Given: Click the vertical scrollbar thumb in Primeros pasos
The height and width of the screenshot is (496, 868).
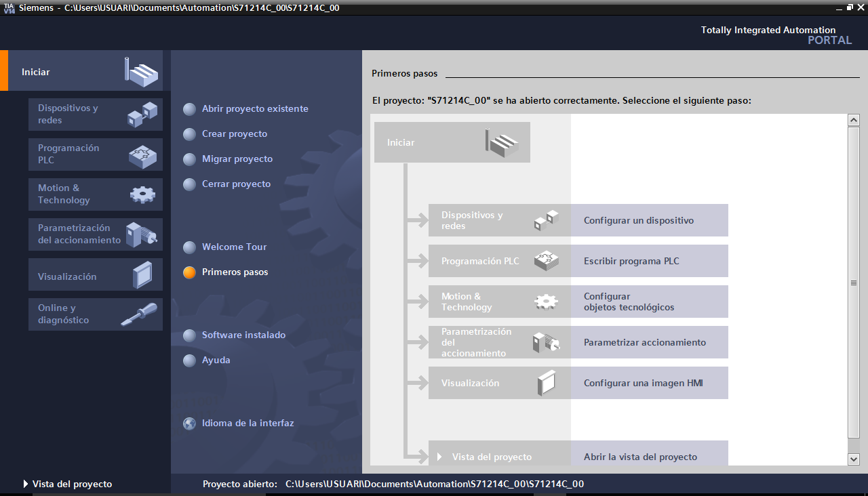Looking at the screenshot, I should (x=854, y=283).
